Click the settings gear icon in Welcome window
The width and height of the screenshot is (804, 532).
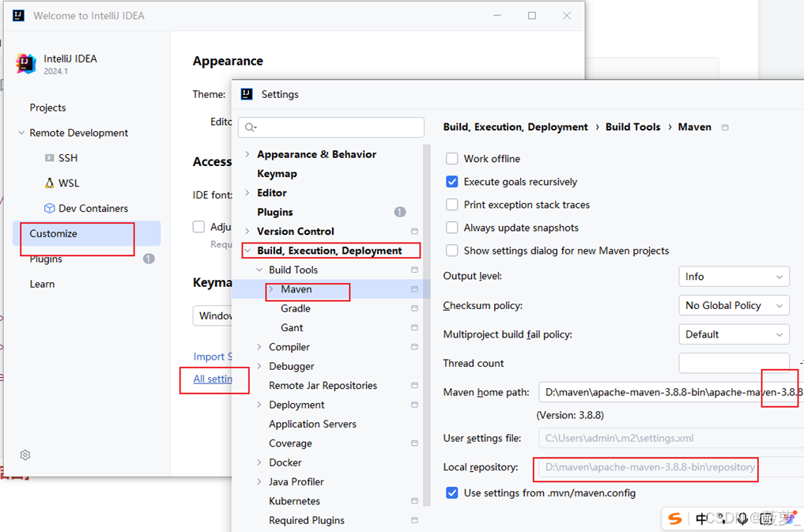point(25,455)
